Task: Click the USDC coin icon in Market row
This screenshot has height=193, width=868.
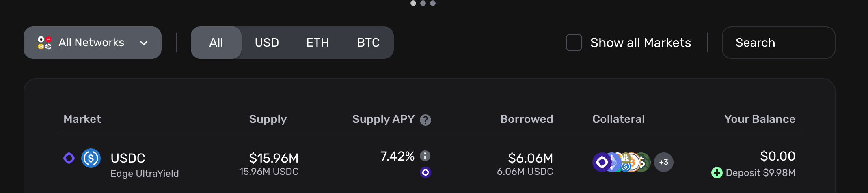Action: (91, 158)
